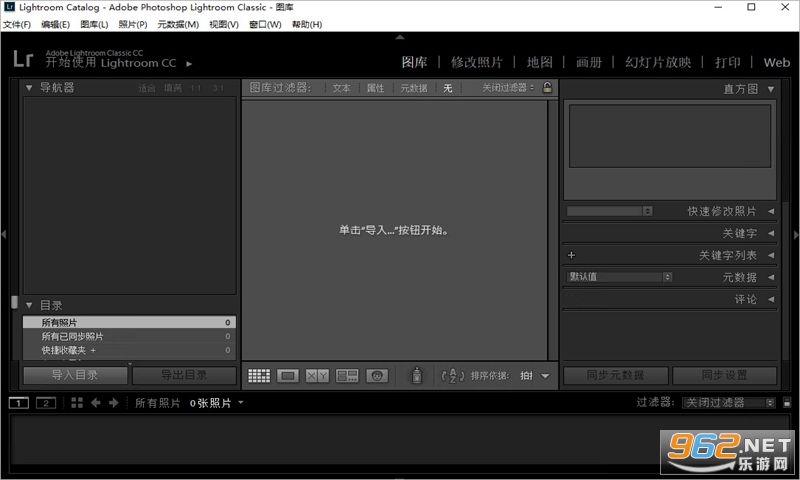Show second window button 2
This screenshot has height=480, width=800.
[x=45, y=403]
